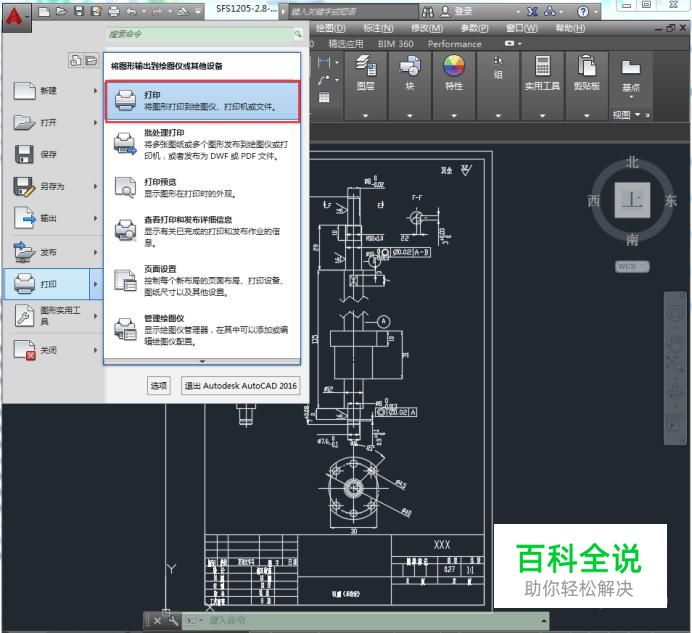The image size is (692, 633).
Task: Open the 帮助(H) menu
Action: [x=570, y=28]
